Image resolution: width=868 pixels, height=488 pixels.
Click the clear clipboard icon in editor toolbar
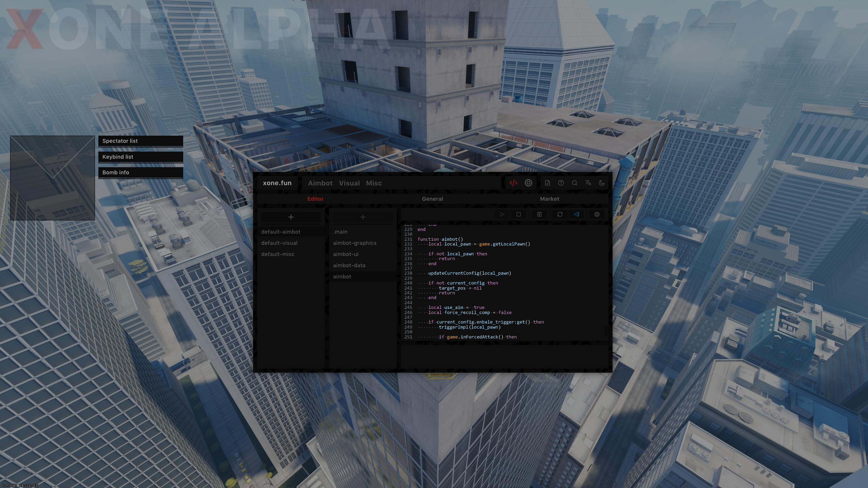tap(539, 214)
